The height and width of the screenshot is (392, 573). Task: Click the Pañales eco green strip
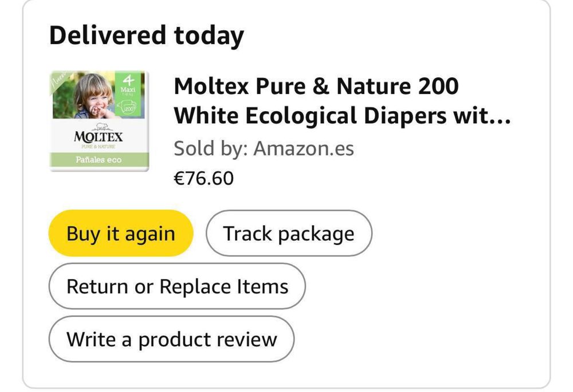pos(99,160)
